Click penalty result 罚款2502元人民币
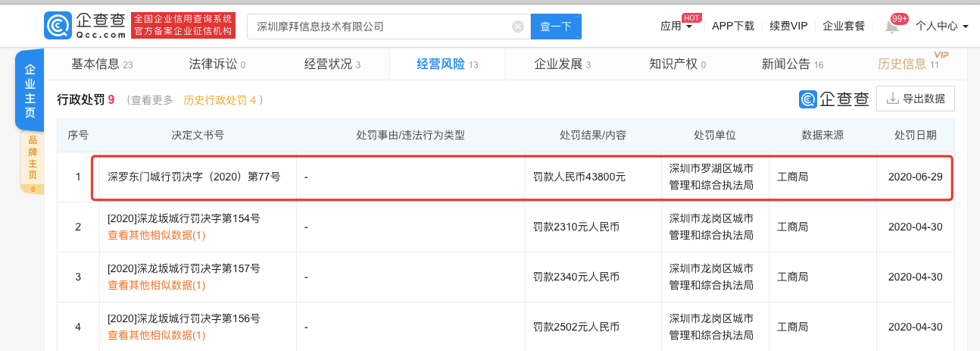 pyautogui.click(x=576, y=327)
